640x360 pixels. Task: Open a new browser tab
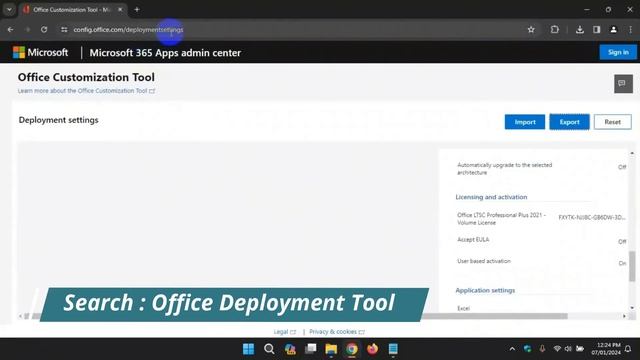tap(137, 9)
